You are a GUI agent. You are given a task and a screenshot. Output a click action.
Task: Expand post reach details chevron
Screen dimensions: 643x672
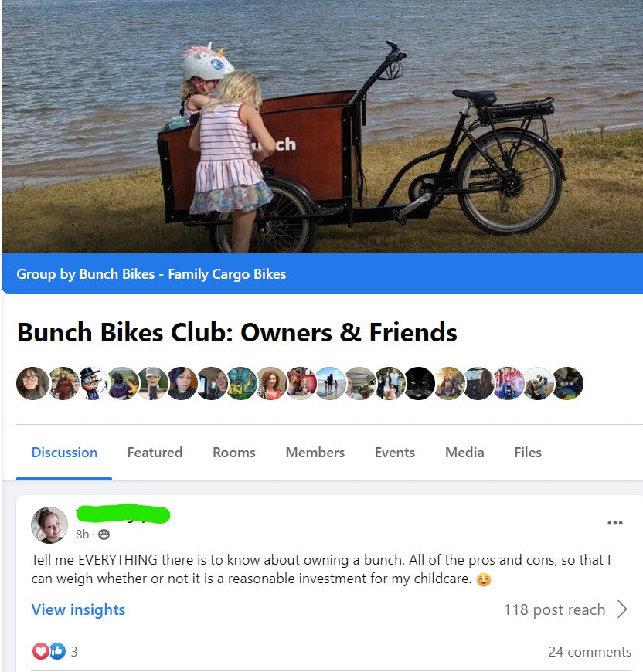tap(622, 609)
